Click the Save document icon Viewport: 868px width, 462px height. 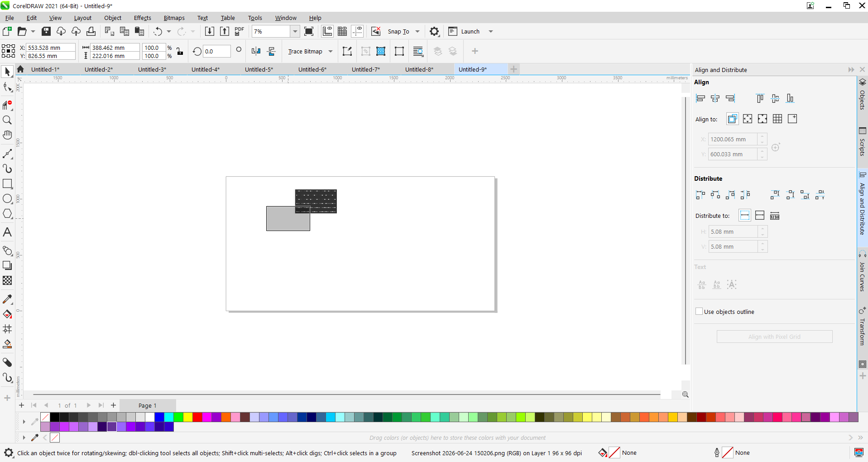[46, 31]
